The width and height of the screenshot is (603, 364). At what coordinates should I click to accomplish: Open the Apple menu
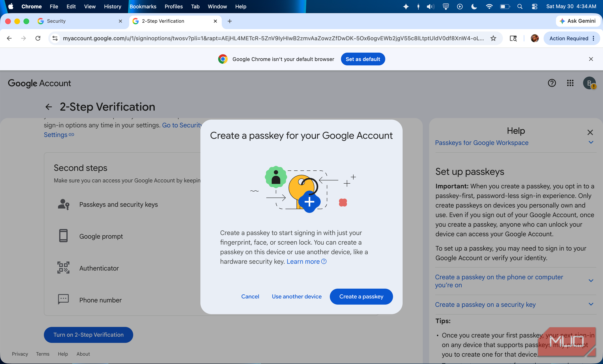11,6
